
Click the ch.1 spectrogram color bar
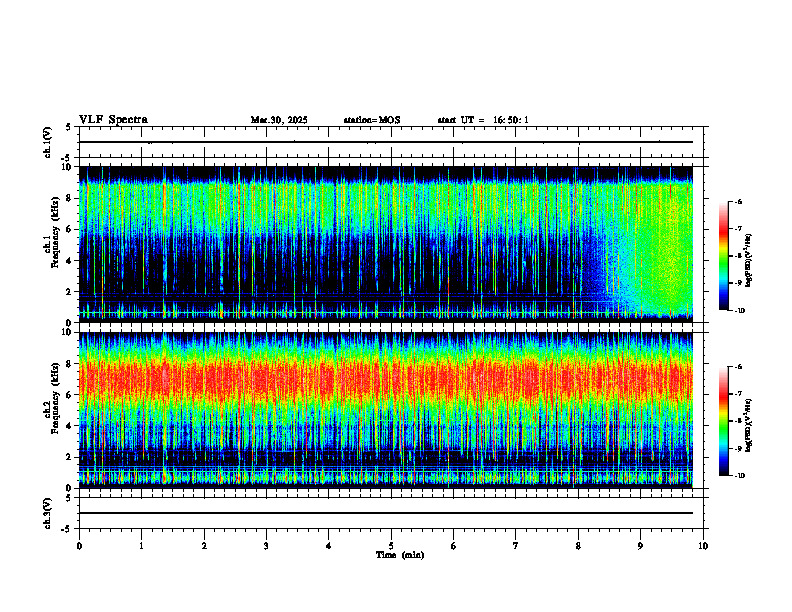(724, 256)
